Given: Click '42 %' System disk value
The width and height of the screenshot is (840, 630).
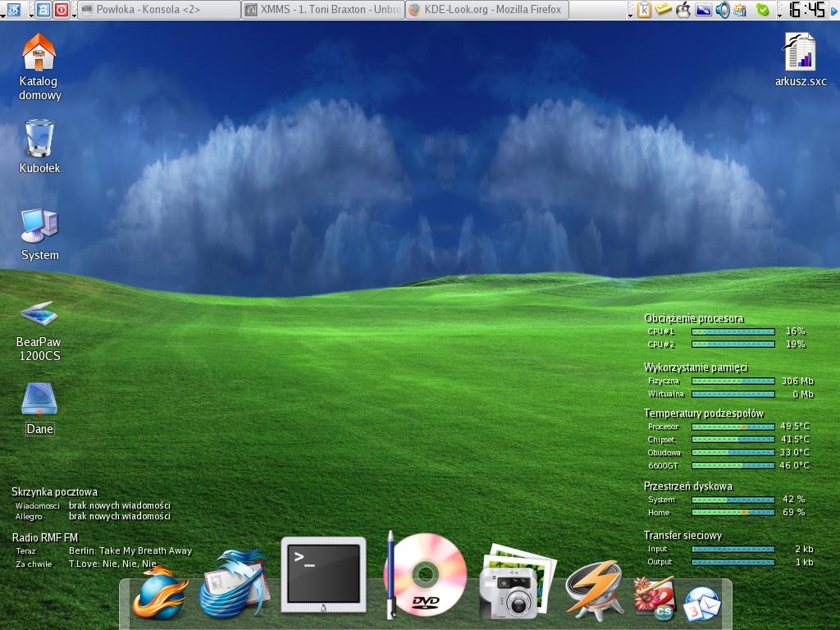Looking at the screenshot, I should coord(793,500).
